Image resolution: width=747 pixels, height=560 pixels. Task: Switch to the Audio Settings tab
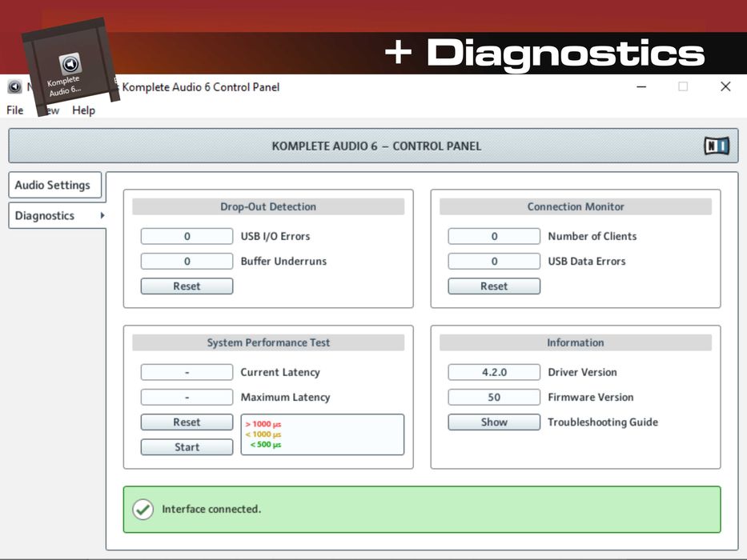click(54, 185)
